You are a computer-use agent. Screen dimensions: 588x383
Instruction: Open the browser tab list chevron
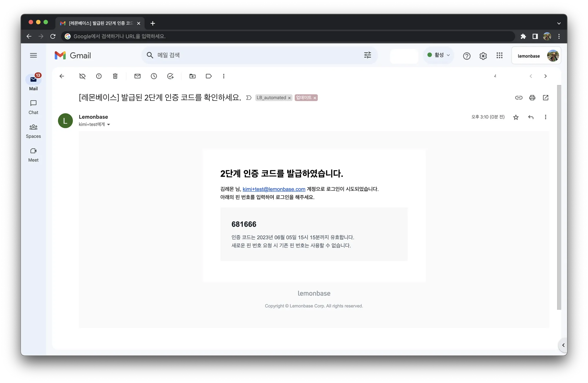coord(559,23)
